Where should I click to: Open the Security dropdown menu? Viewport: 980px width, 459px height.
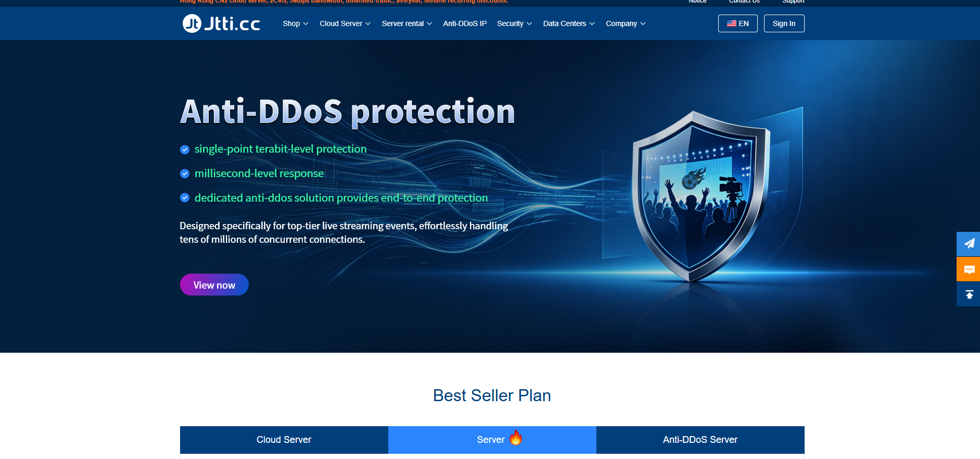(514, 23)
